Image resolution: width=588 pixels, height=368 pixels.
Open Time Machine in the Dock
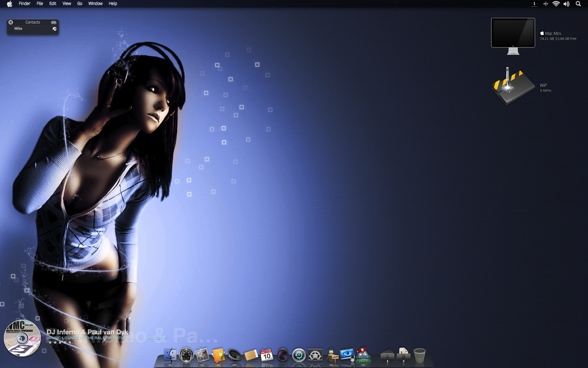point(299,355)
